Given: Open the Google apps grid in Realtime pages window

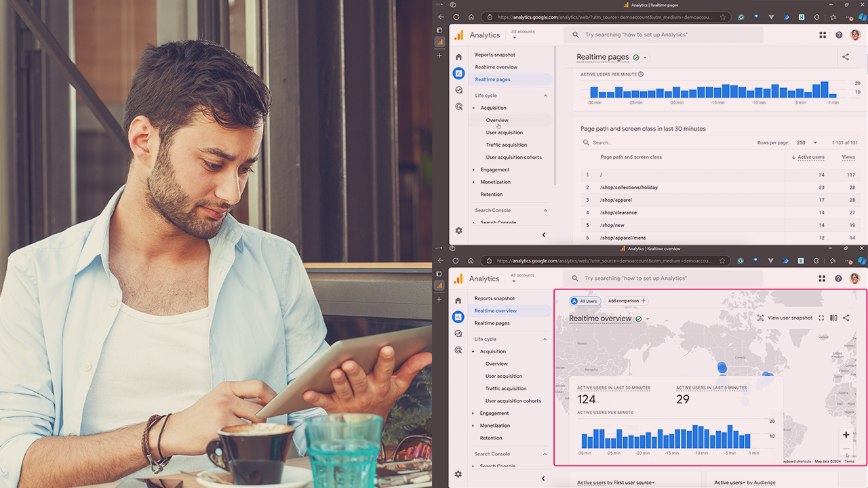Looking at the screenshot, I should point(823,35).
